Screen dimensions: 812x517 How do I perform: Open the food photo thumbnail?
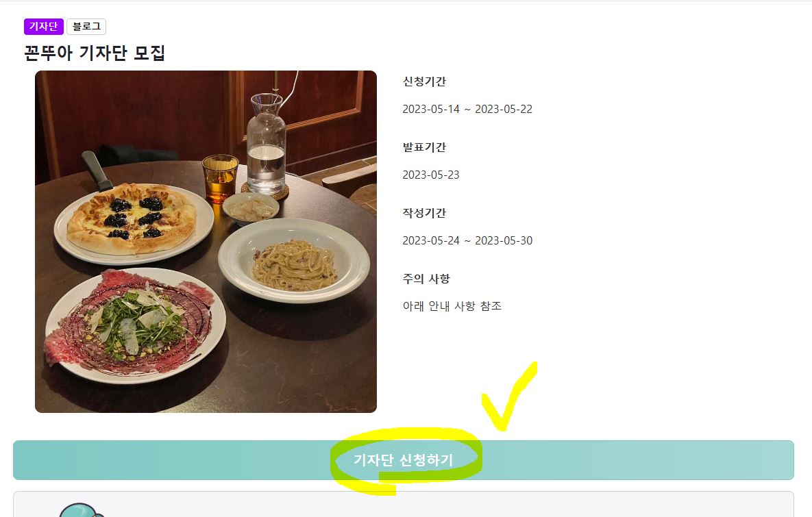point(206,242)
